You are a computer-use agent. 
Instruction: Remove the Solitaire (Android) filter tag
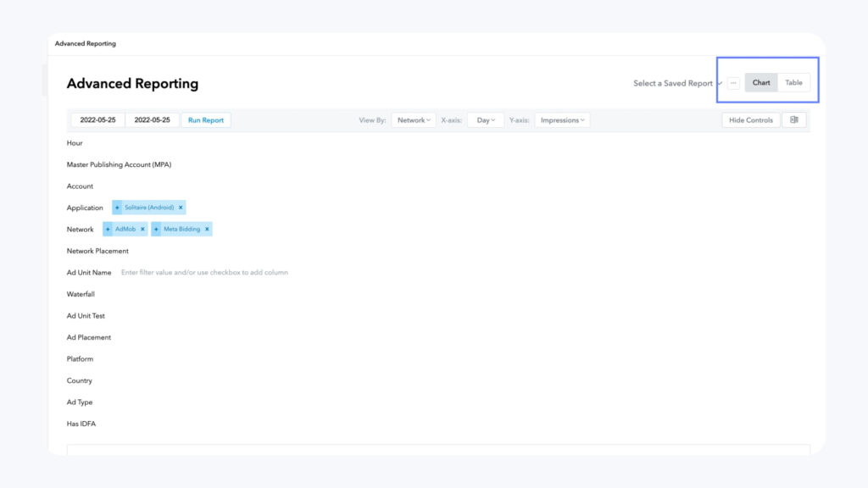[181, 208]
